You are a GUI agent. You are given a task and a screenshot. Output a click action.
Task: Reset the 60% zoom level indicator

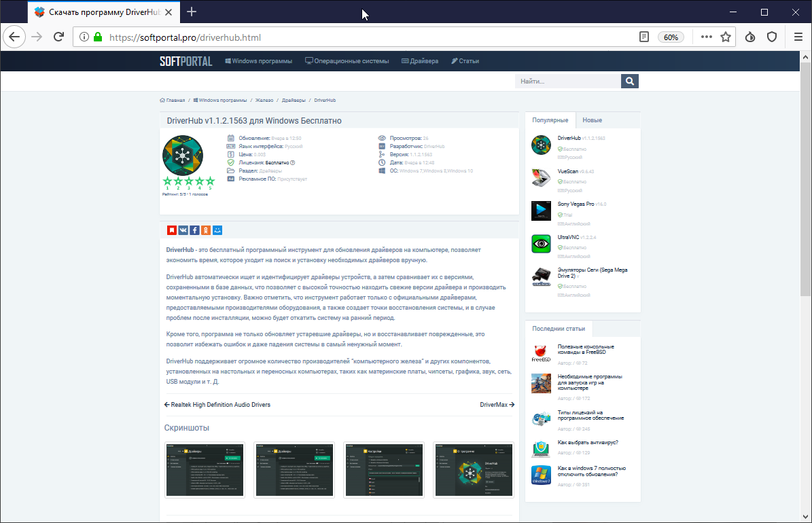671,37
